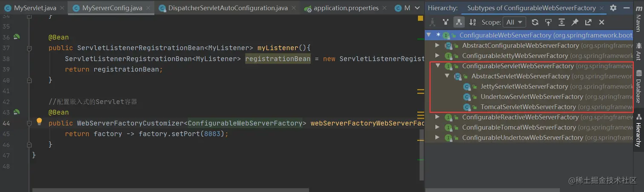This screenshot has width=644, height=192.
Task: Click registrationBean variable in the line of ServletListenerRegistrationBean assignment
Action: 278,59
